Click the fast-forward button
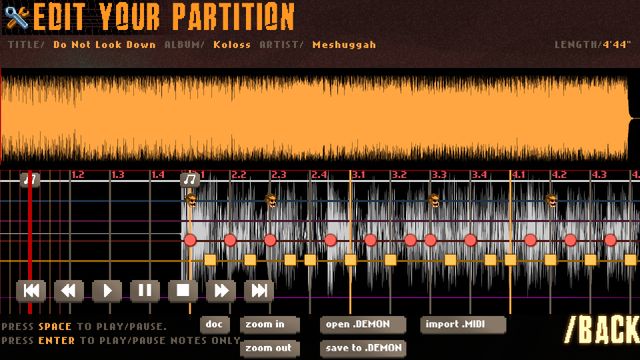The width and height of the screenshot is (640, 360). [221, 291]
